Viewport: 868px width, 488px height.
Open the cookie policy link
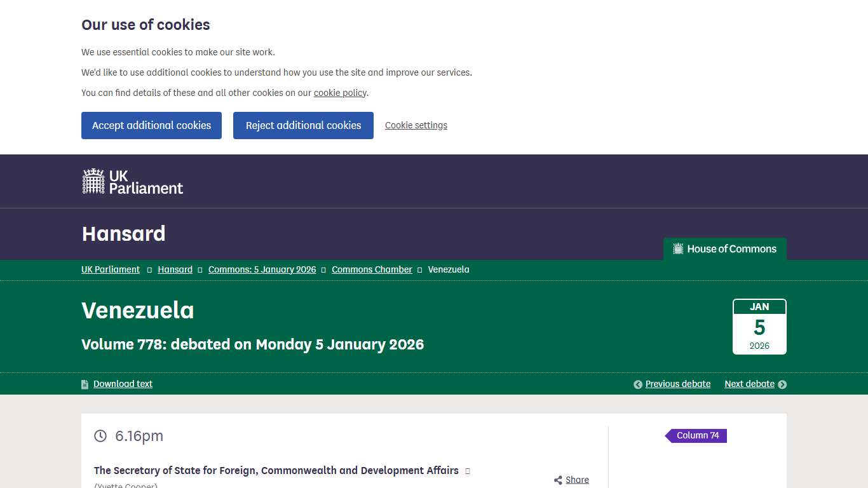point(339,93)
